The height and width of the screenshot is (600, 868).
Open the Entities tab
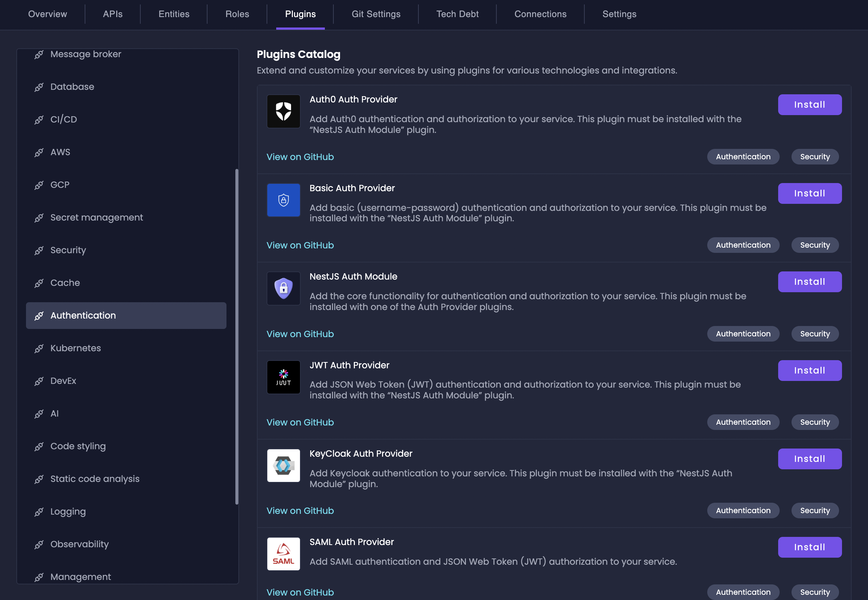point(174,14)
